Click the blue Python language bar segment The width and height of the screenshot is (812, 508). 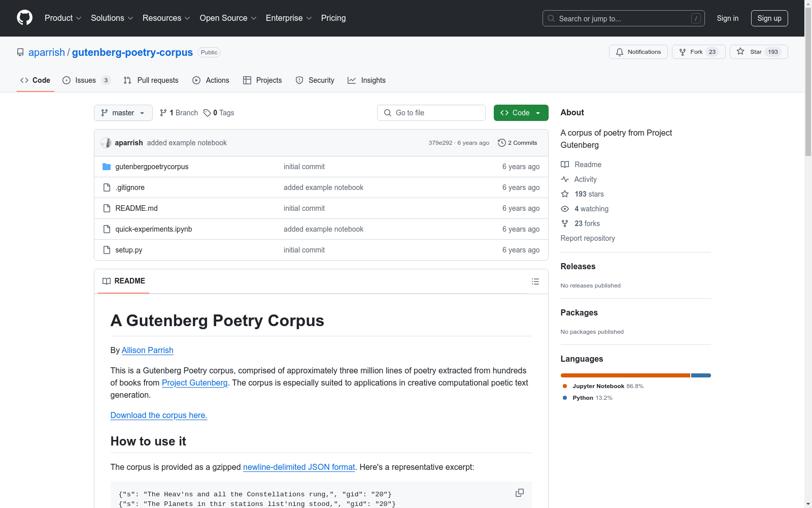701,375
